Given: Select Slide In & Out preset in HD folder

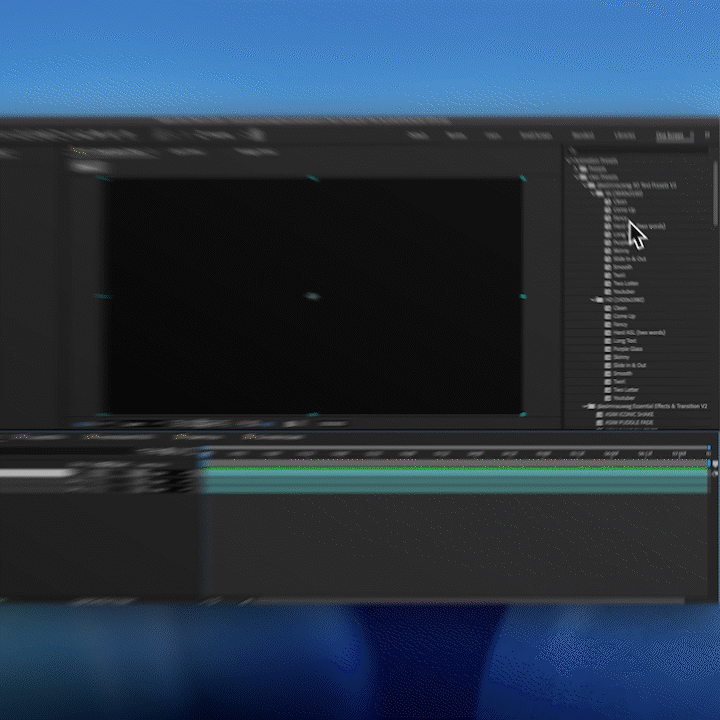Looking at the screenshot, I should click(x=628, y=365).
